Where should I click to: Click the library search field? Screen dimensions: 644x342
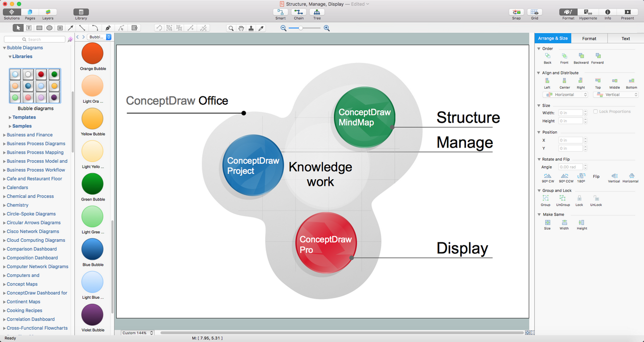35,39
